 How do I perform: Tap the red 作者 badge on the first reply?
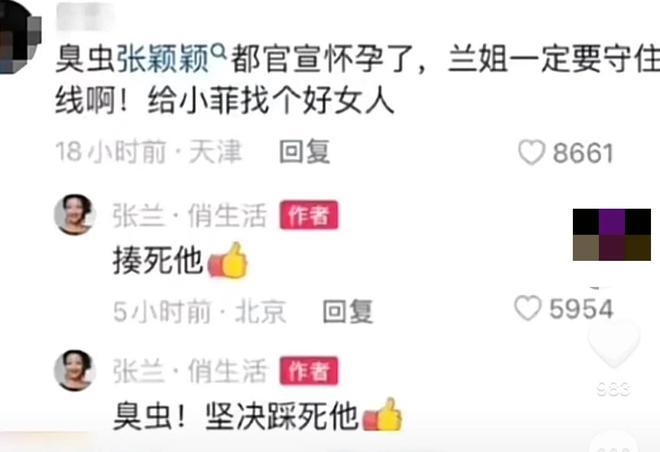pos(309,215)
